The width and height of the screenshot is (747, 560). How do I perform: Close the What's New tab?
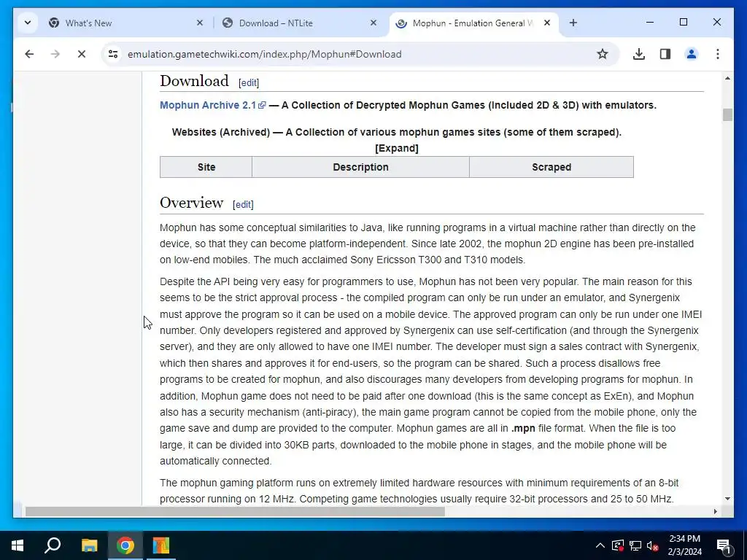(x=200, y=23)
